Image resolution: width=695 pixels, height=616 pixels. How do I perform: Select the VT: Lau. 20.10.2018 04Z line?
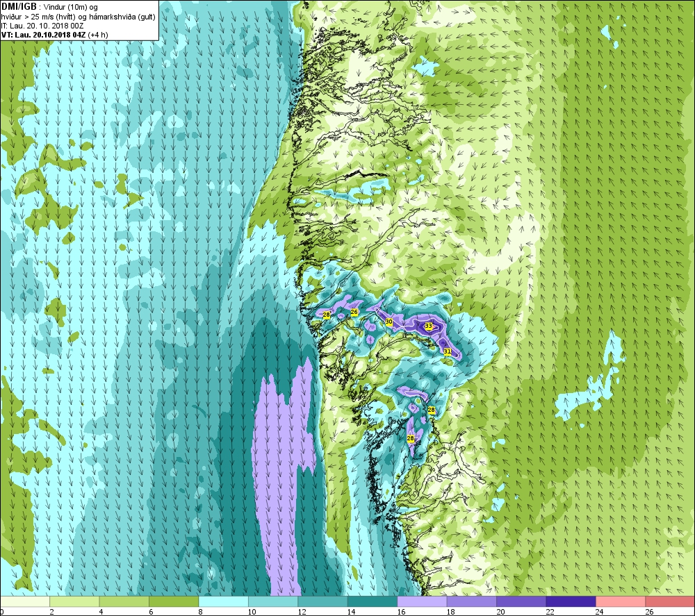tap(43, 35)
